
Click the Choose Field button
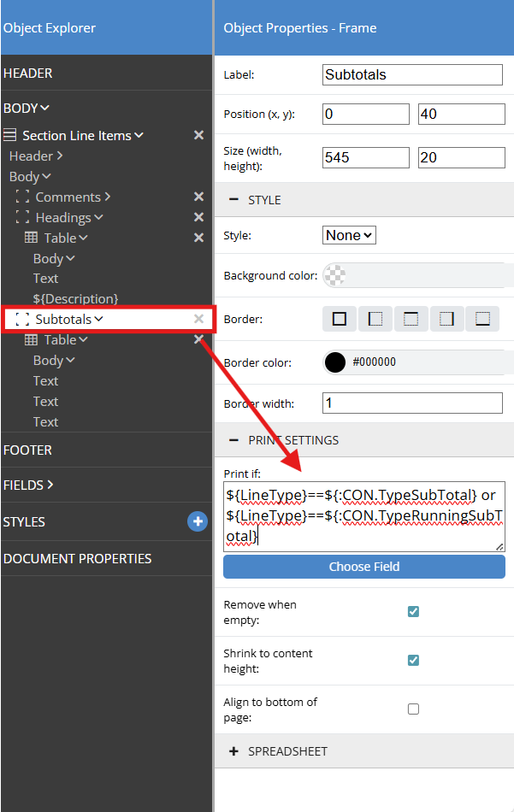point(363,567)
